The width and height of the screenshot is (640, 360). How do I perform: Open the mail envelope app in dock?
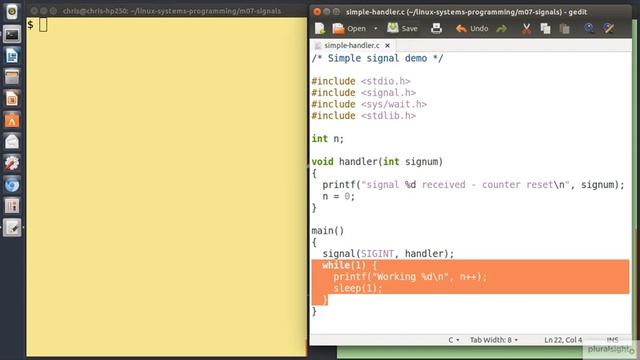tap(12, 142)
